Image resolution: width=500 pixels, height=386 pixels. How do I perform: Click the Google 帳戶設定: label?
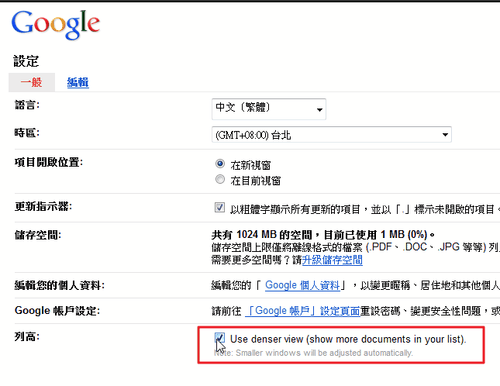(x=57, y=311)
